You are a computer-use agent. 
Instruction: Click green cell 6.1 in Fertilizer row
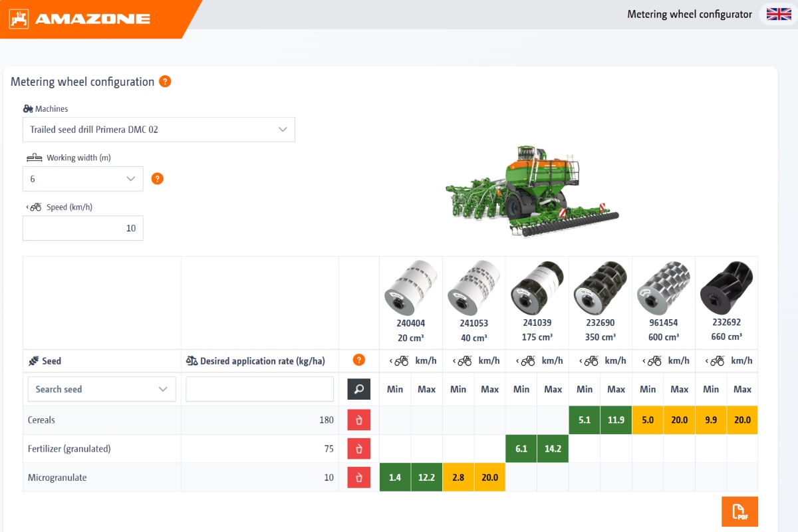pyautogui.click(x=521, y=449)
